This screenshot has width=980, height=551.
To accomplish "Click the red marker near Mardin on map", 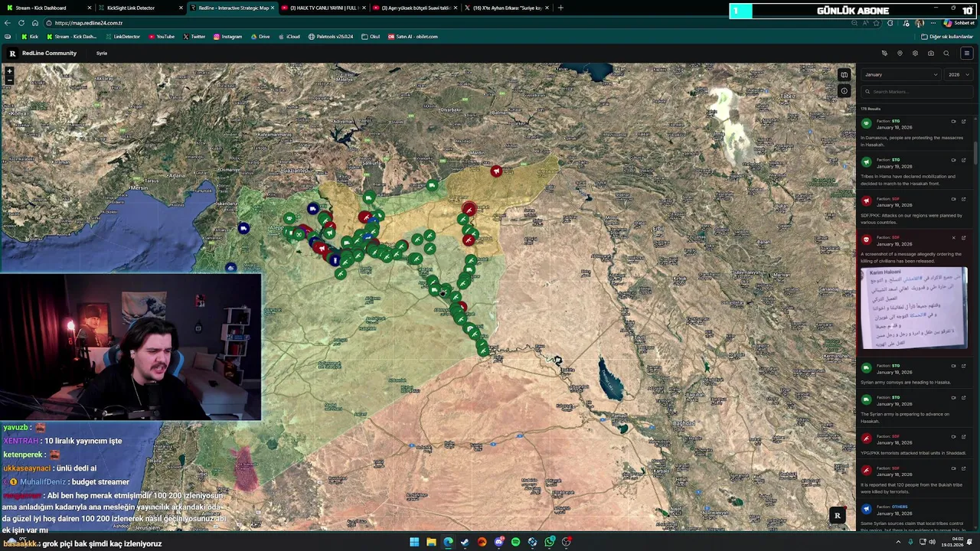I will pyautogui.click(x=496, y=171).
